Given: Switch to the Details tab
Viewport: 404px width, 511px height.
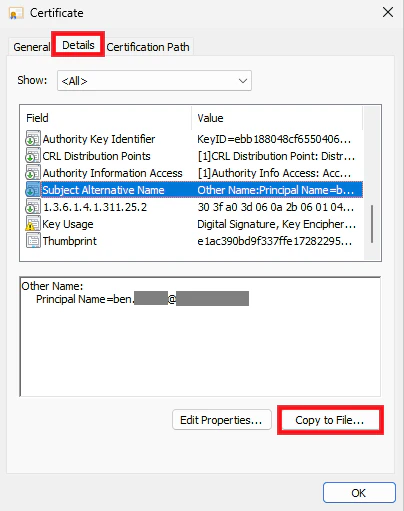Looking at the screenshot, I should [x=78, y=45].
